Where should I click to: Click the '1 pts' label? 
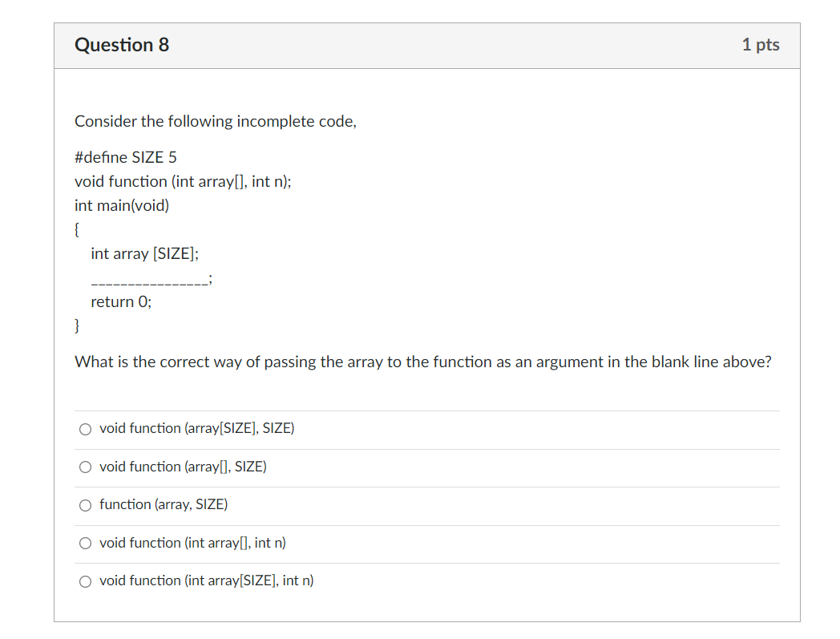coord(760,45)
